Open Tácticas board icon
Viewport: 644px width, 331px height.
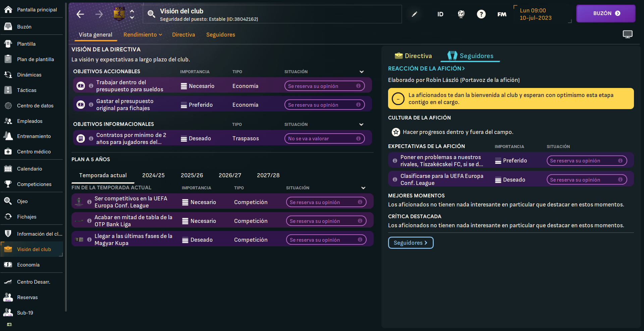pyautogui.click(x=8, y=90)
